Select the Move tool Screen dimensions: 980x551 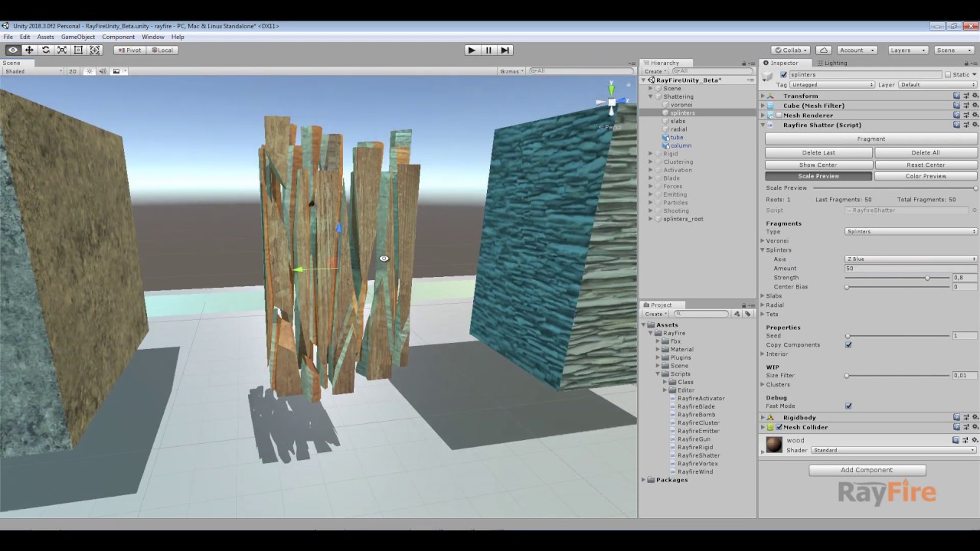pyautogui.click(x=29, y=50)
